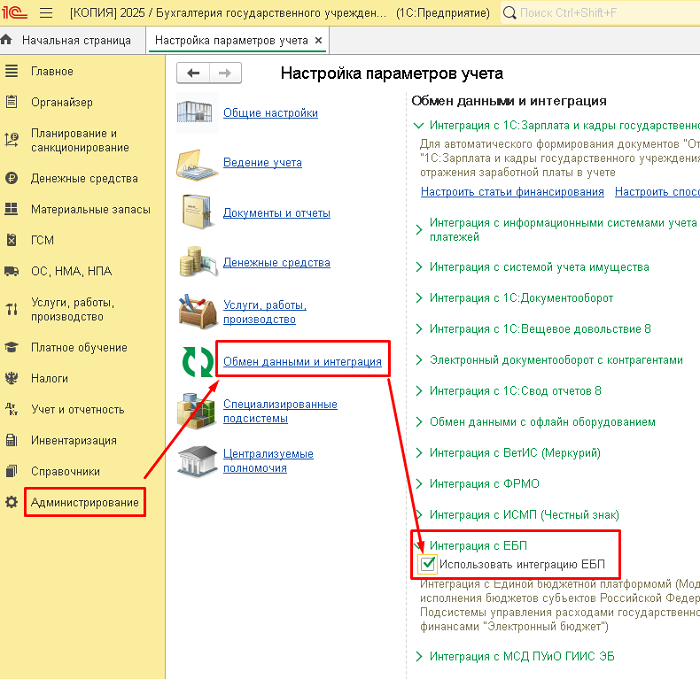Open the Администрирование sidebar section
This screenshot has width=700, height=679.
[x=85, y=502]
